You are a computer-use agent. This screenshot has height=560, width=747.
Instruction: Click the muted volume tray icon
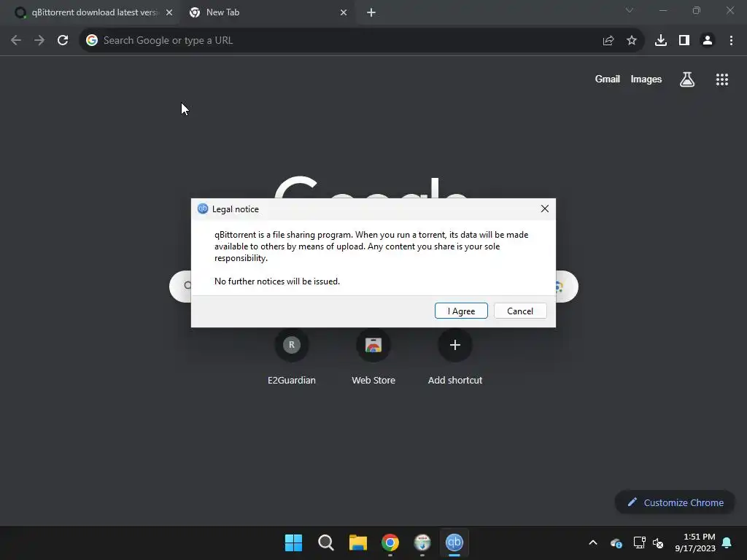(658, 542)
